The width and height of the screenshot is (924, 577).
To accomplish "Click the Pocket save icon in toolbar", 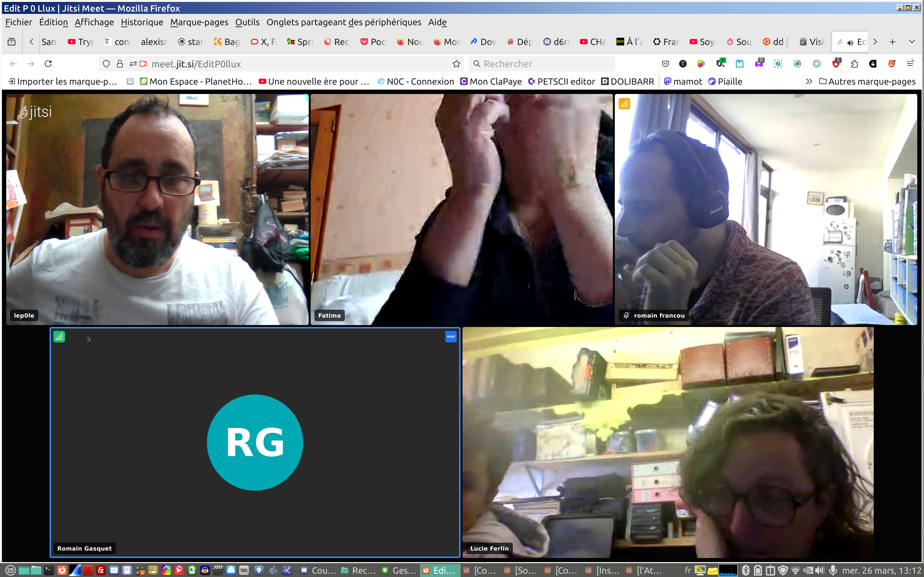I will [x=666, y=64].
